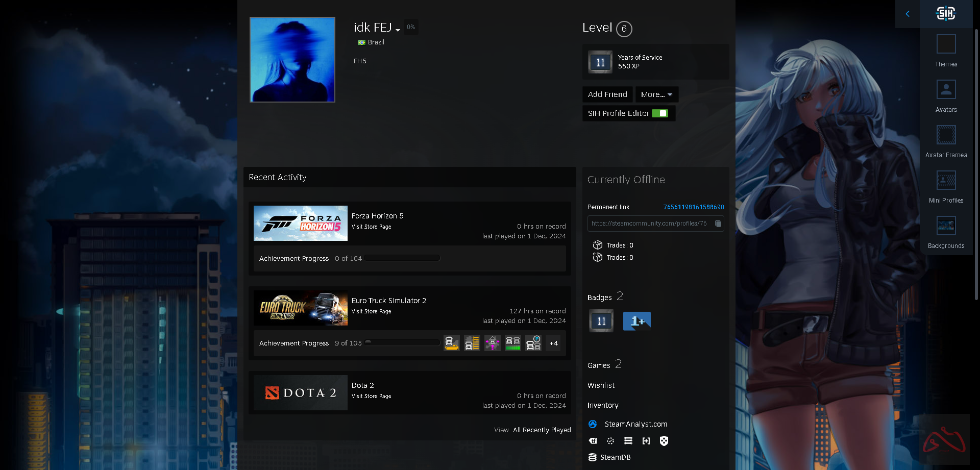
Task: Open the Wishlist page
Action: click(601, 385)
